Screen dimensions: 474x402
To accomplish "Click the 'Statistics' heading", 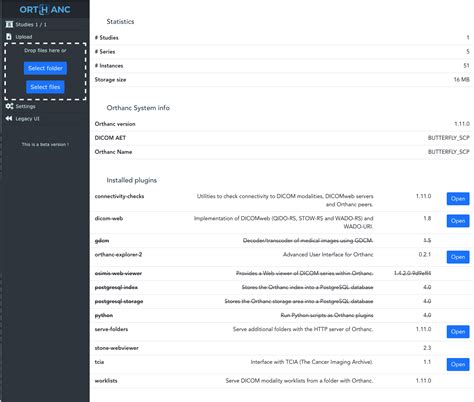I will coord(120,22).
